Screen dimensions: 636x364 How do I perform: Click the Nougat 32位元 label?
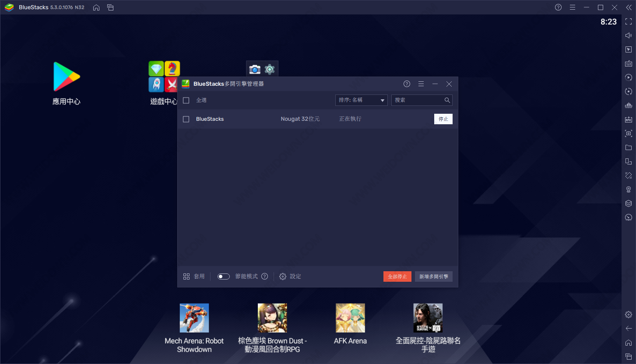click(300, 119)
